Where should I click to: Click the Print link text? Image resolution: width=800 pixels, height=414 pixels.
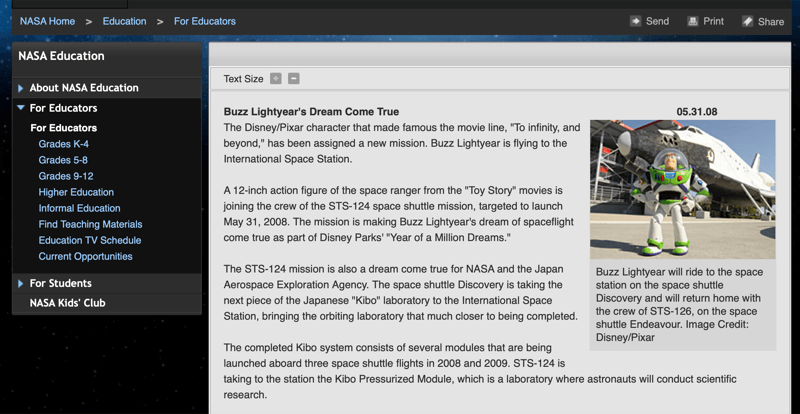(x=713, y=21)
